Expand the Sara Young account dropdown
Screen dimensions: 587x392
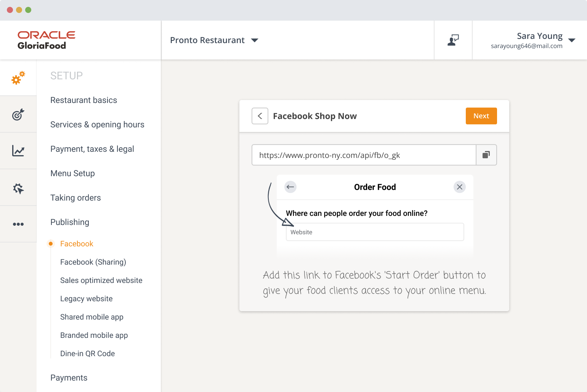(x=546, y=40)
